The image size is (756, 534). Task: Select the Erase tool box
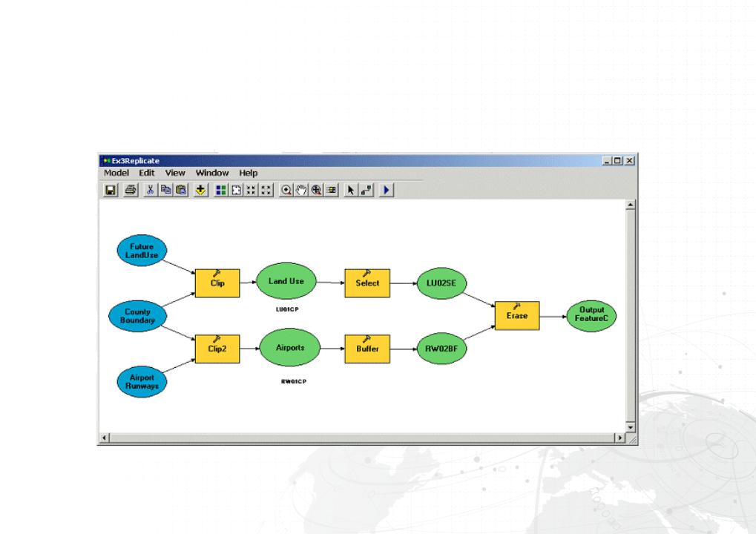[x=517, y=316]
